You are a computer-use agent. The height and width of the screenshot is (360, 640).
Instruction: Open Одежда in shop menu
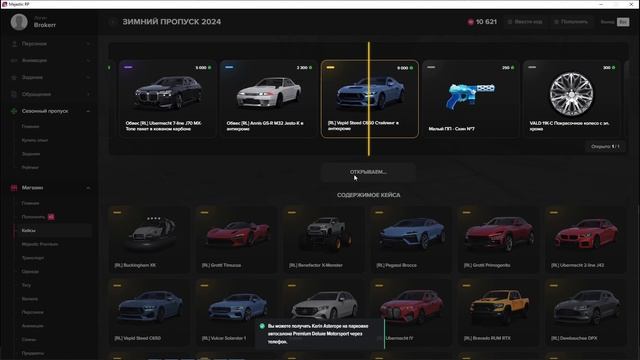click(x=30, y=271)
